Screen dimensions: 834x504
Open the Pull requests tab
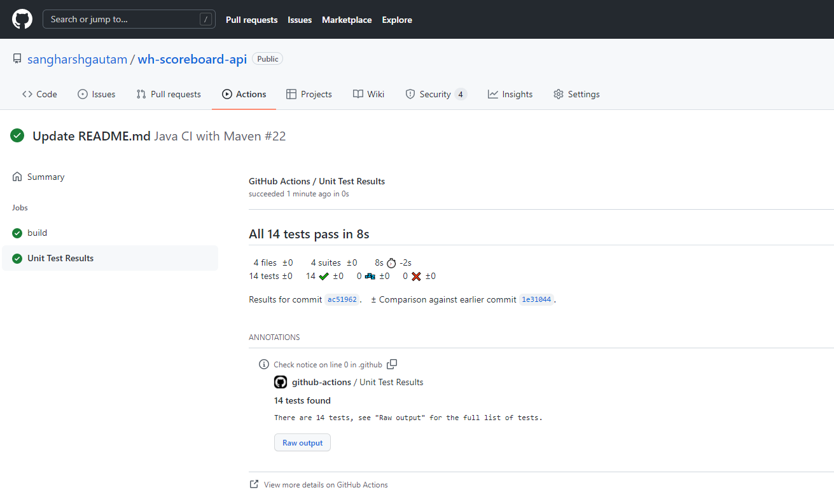[168, 93]
